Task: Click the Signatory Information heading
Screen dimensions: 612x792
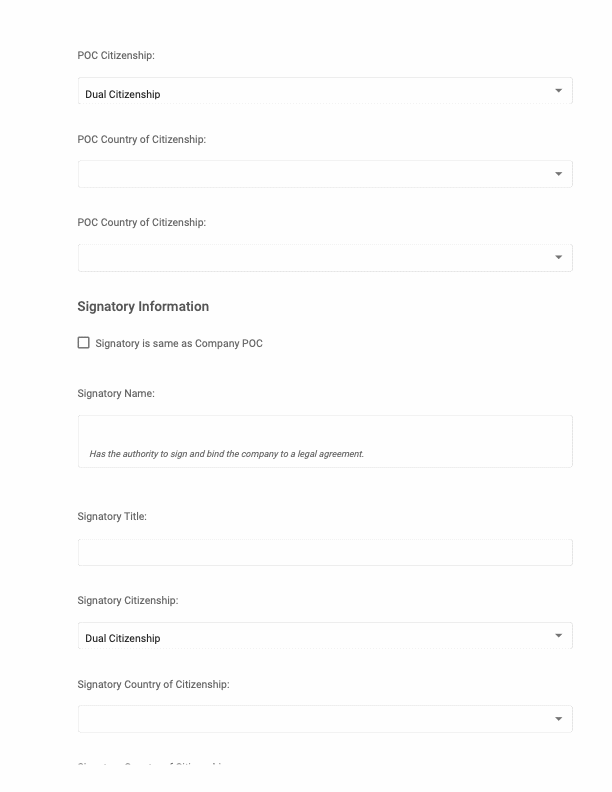Action: [x=143, y=307]
